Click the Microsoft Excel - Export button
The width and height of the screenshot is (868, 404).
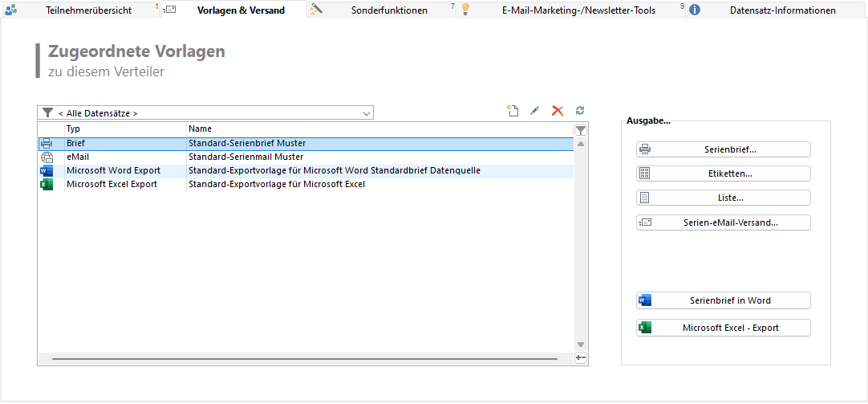click(723, 328)
